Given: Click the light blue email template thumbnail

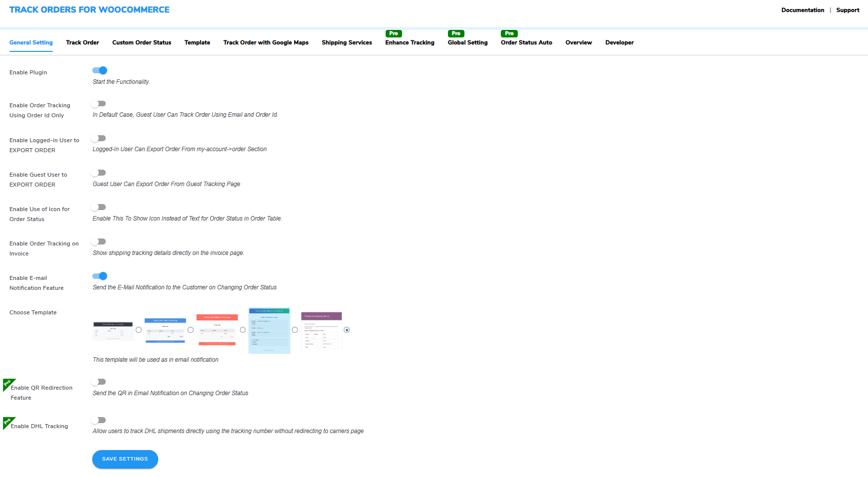Looking at the screenshot, I should coord(269,331).
